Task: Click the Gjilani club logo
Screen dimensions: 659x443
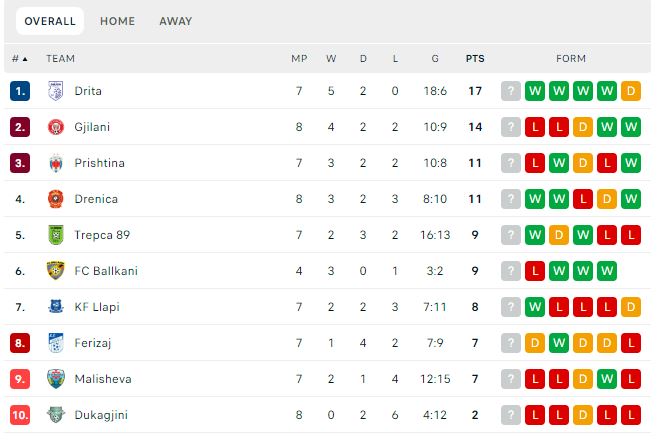Action: click(x=55, y=127)
